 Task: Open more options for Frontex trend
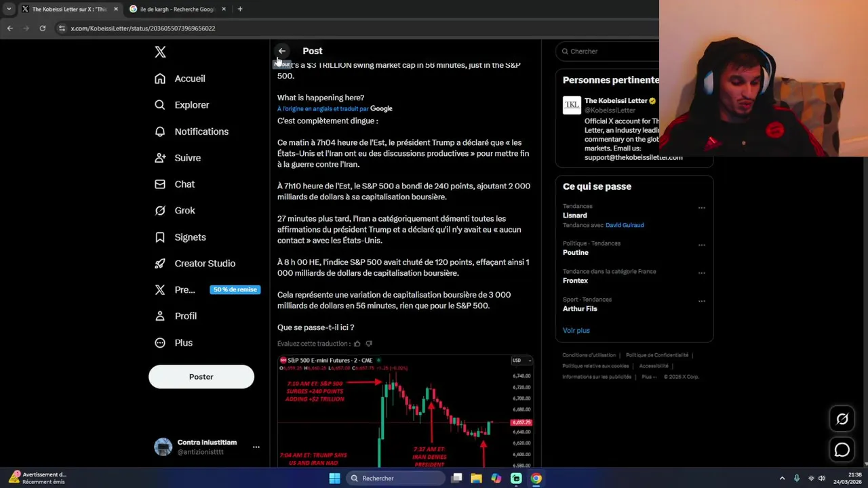coord(702,273)
